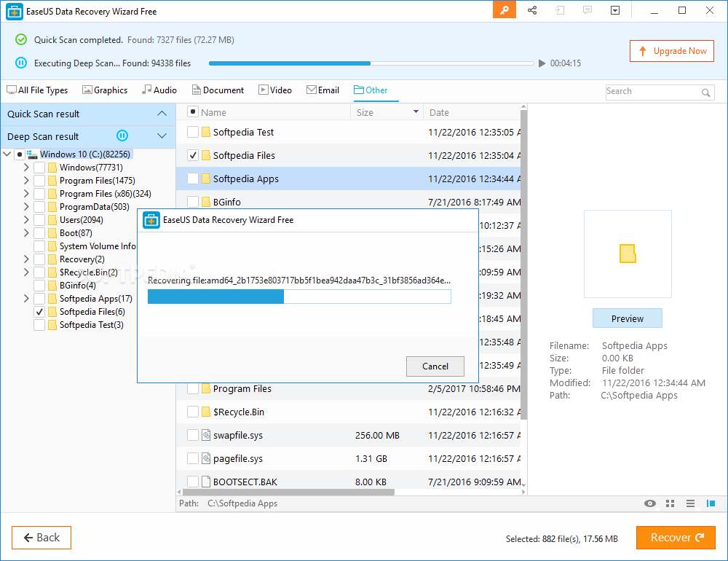Image resolution: width=728 pixels, height=561 pixels.
Task: Click the play arrow beside scan timer
Action: click(x=542, y=63)
